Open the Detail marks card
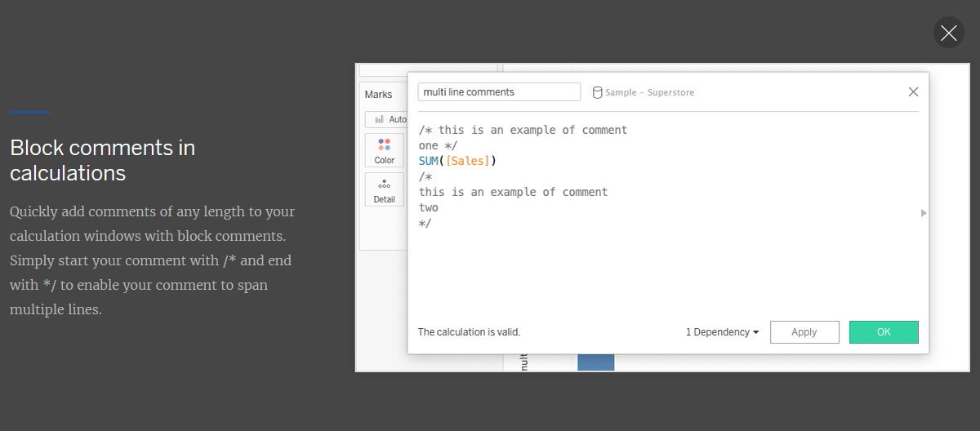This screenshot has height=431, width=980. [x=384, y=190]
